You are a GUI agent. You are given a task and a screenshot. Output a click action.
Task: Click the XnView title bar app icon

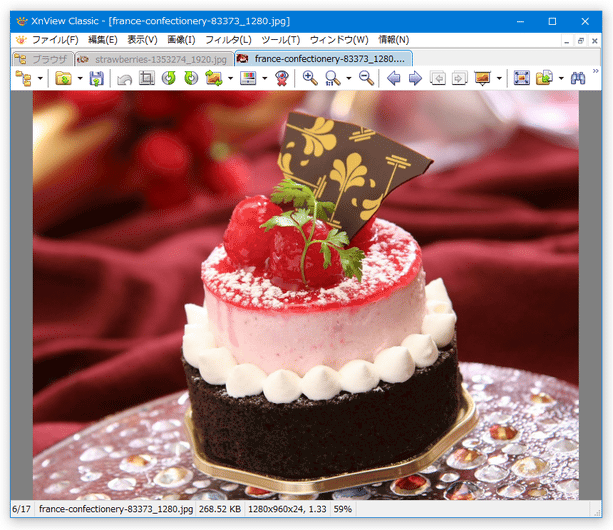pyautogui.click(x=22, y=21)
